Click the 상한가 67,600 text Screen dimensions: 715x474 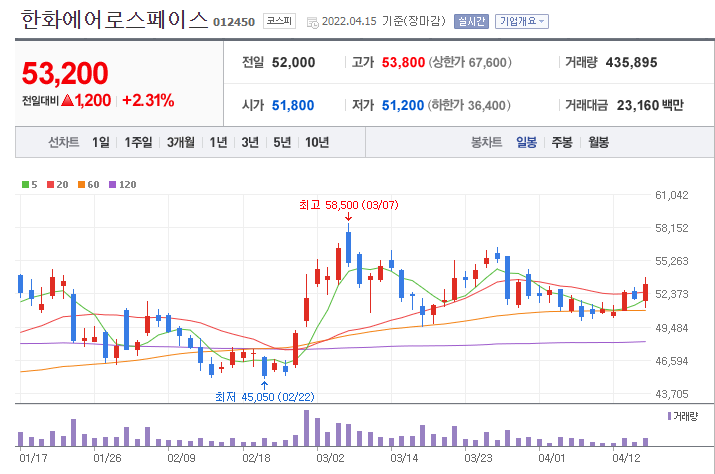click(x=470, y=63)
